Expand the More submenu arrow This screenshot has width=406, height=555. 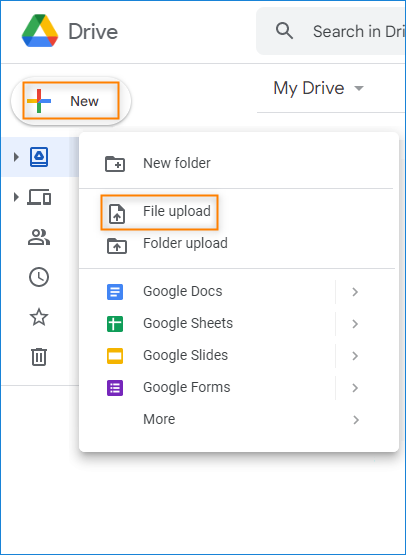click(355, 420)
